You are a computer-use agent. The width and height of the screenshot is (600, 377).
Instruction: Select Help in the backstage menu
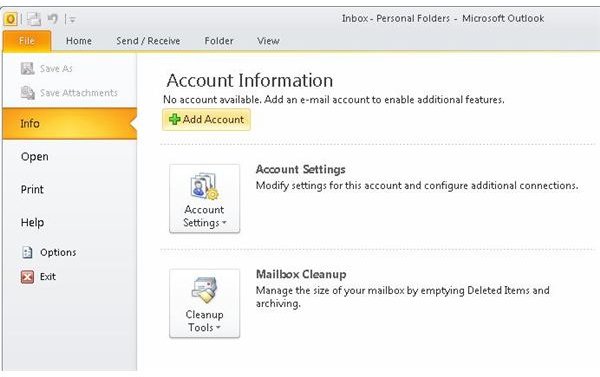33,222
